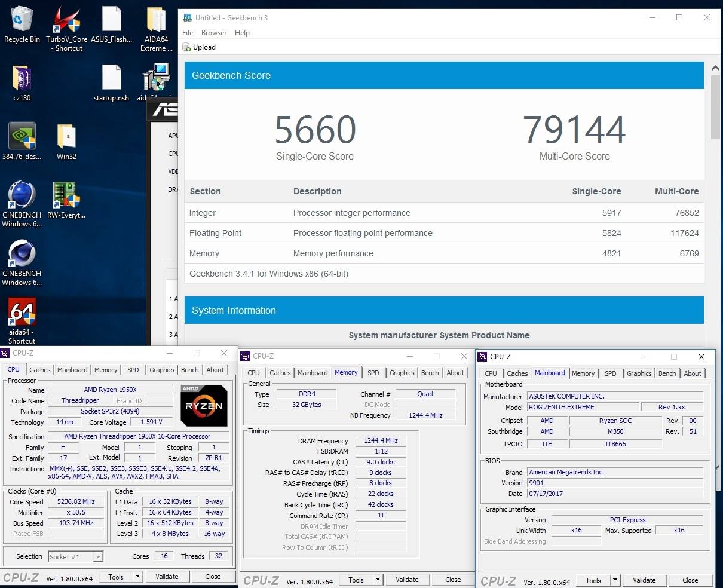Click Close in CPU-Z Mainboard window
Screen dimensions: 723x588
(x=690, y=580)
